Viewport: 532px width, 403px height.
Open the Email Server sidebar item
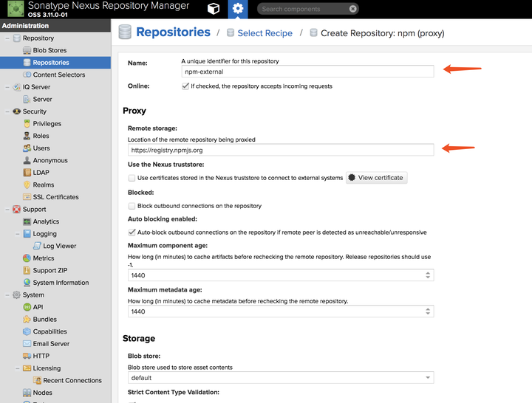coord(51,344)
